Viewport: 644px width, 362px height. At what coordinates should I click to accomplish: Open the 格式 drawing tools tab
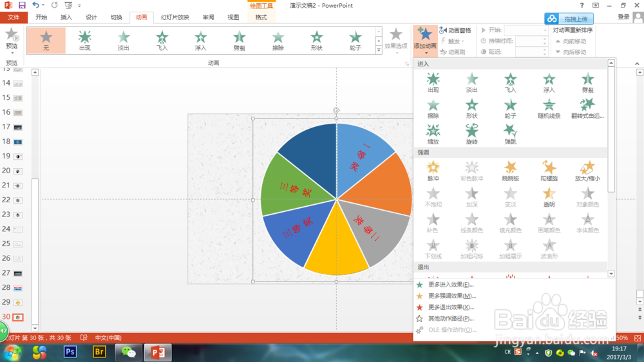261,17
